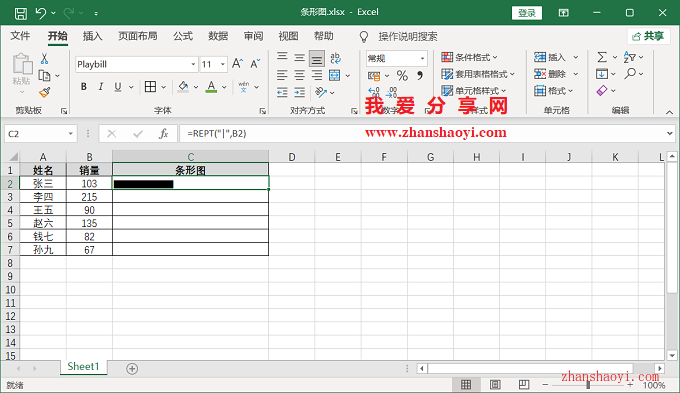Apply cell borders icon
The height and width of the screenshot is (393, 680).
(150, 87)
